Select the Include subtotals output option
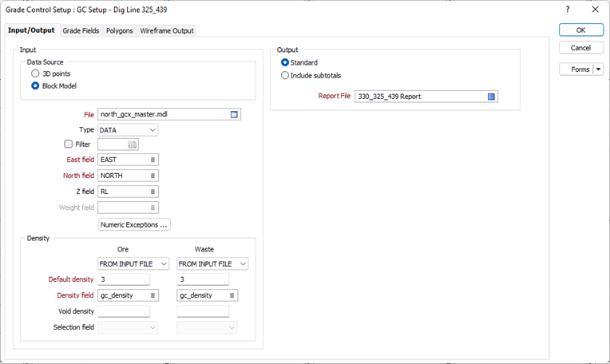The height and width of the screenshot is (364, 610). pyautogui.click(x=285, y=76)
